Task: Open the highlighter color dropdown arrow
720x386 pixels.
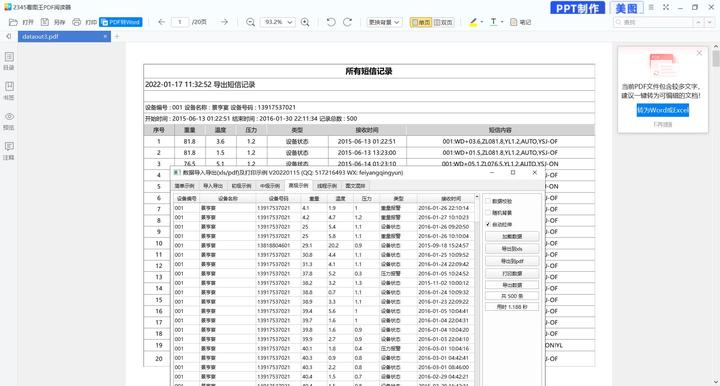Action: 481,22
